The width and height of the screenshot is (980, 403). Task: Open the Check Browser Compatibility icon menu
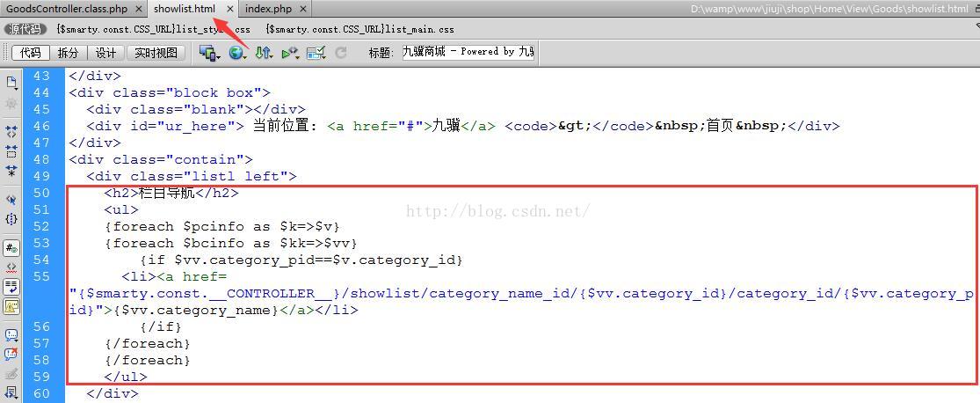[316, 53]
